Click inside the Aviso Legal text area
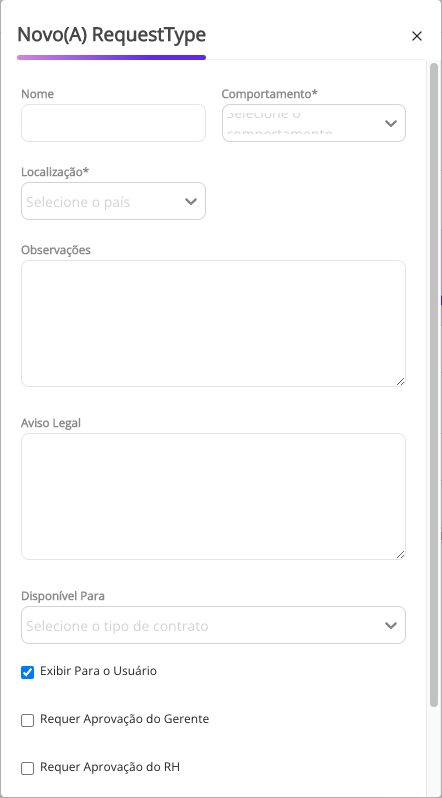 pyautogui.click(x=213, y=497)
